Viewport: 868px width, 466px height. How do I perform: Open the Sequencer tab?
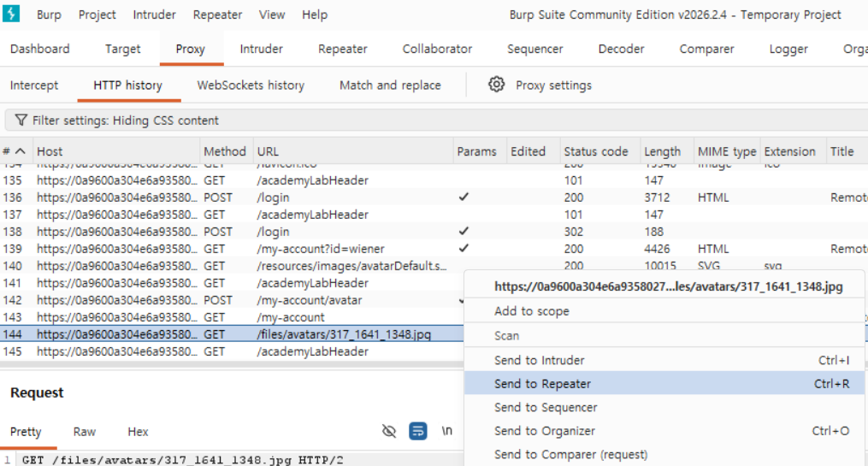click(534, 49)
